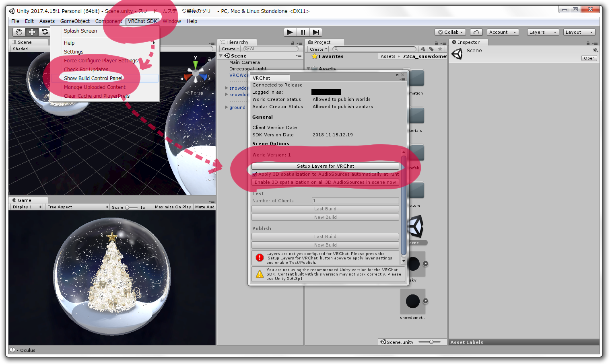Image resolution: width=610 pixels, height=364 pixels.
Task: Switch to the Game tab
Action: pyautogui.click(x=28, y=200)
